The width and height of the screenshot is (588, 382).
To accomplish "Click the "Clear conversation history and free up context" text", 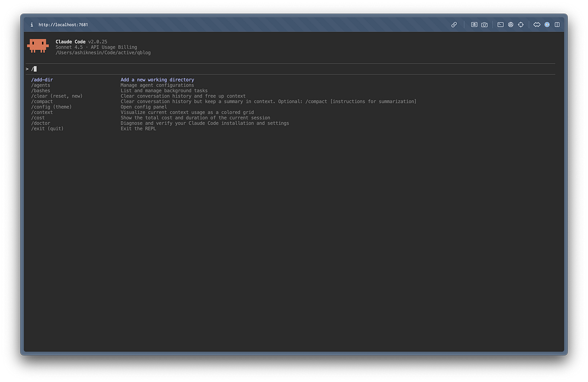I will [183, 96].
